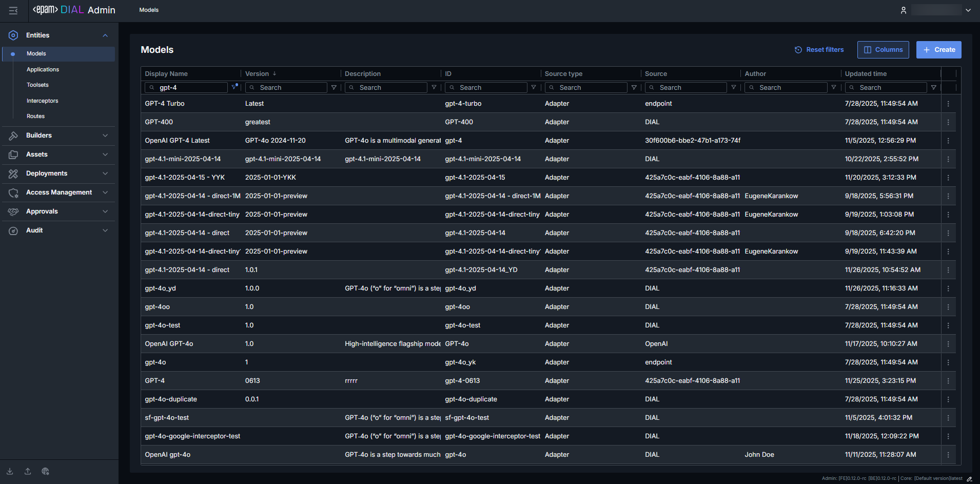Open the user account dropdown arrow
This screenshot has width=980, height=484.
coord(968,10)
